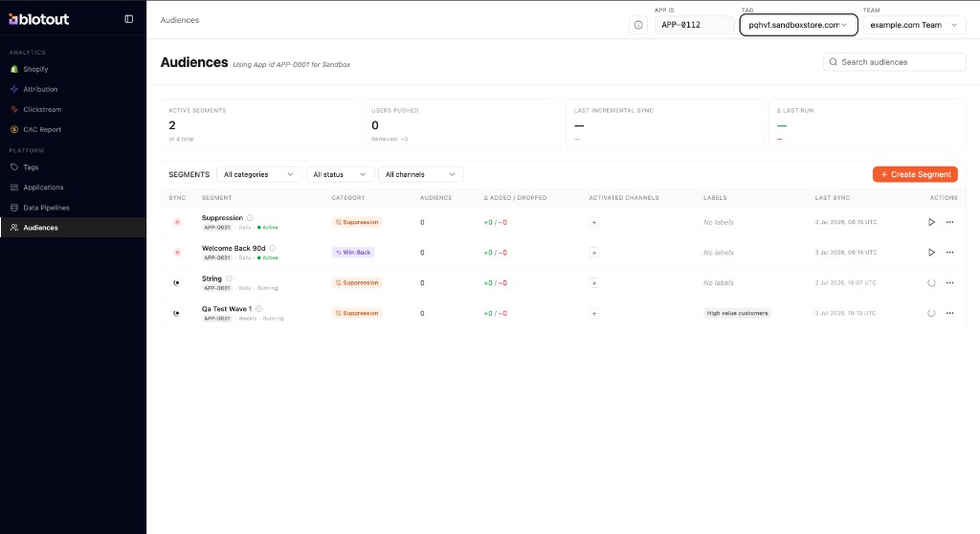Image resolution: width=980 pixels, height=534 pixels.
Task: Click the APP-0112 App ID field
Action: pyautogui.click(x=695, y=25)
